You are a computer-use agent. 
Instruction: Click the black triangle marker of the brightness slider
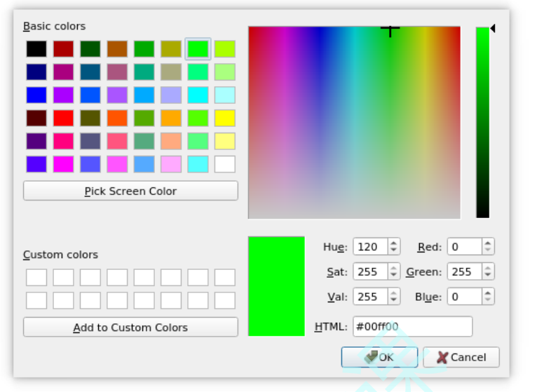point(493,28)
